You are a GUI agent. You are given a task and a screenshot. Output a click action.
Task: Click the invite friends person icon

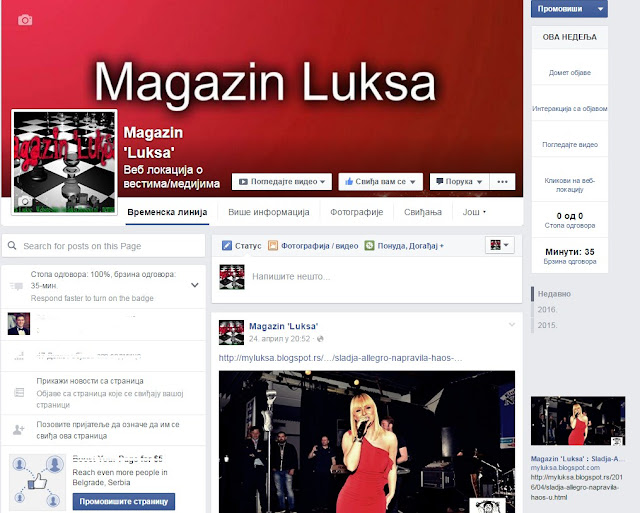19,430
